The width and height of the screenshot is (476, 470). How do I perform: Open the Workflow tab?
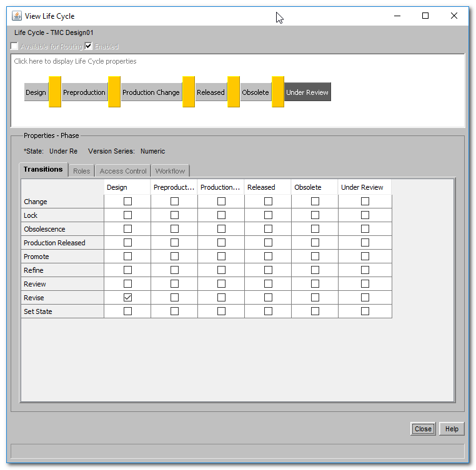tap(170, 171)
